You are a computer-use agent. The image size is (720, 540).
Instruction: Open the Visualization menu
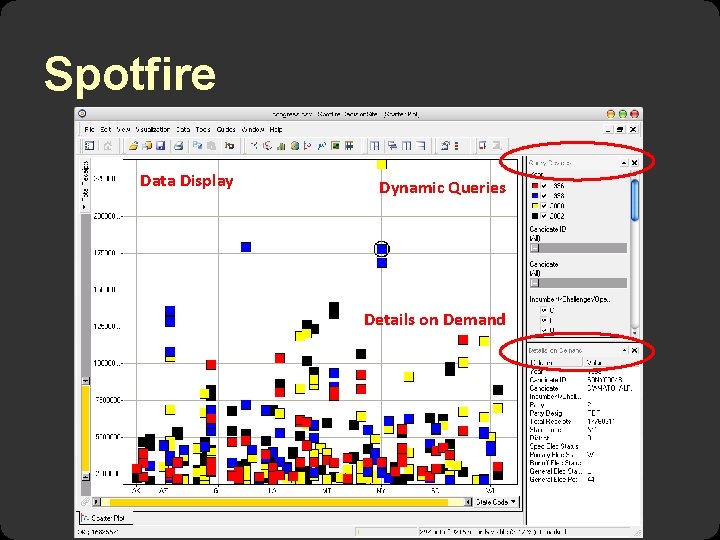point(153,129)
